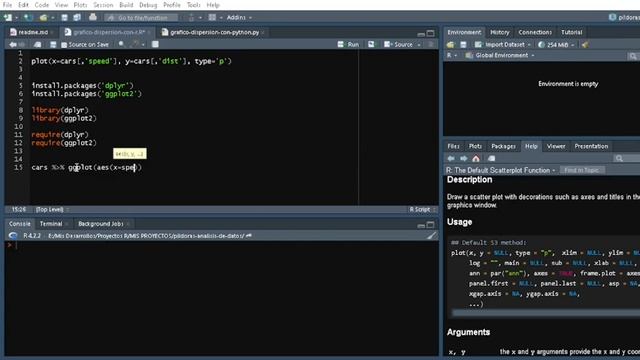
Task: Switch to the Connections tab
Action: tap(535, 32)
